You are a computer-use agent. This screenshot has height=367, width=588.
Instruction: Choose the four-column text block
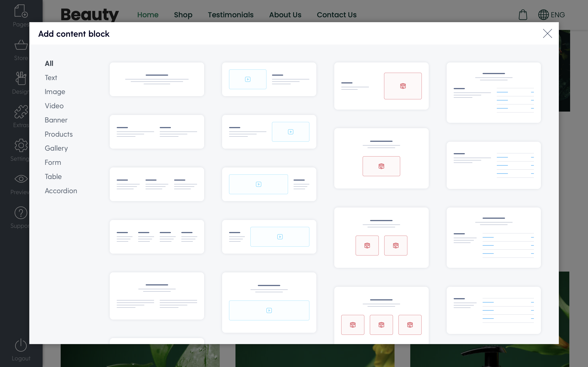pos(157,237)
